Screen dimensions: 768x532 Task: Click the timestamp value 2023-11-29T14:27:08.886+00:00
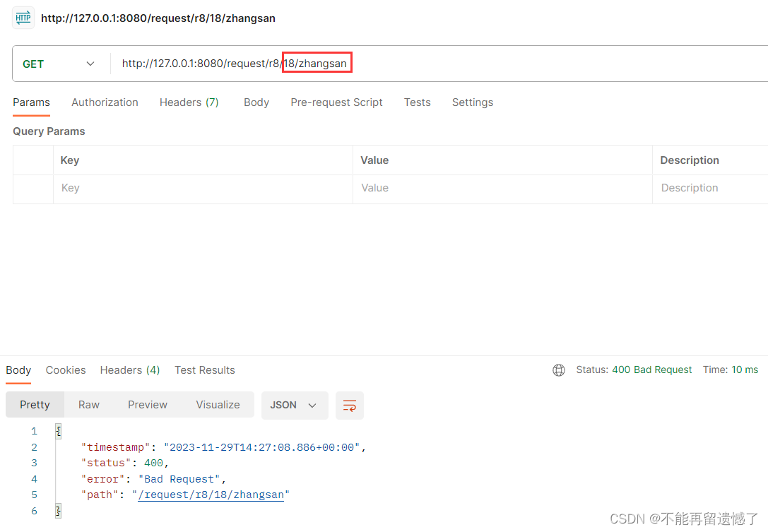tap(261, 447)
